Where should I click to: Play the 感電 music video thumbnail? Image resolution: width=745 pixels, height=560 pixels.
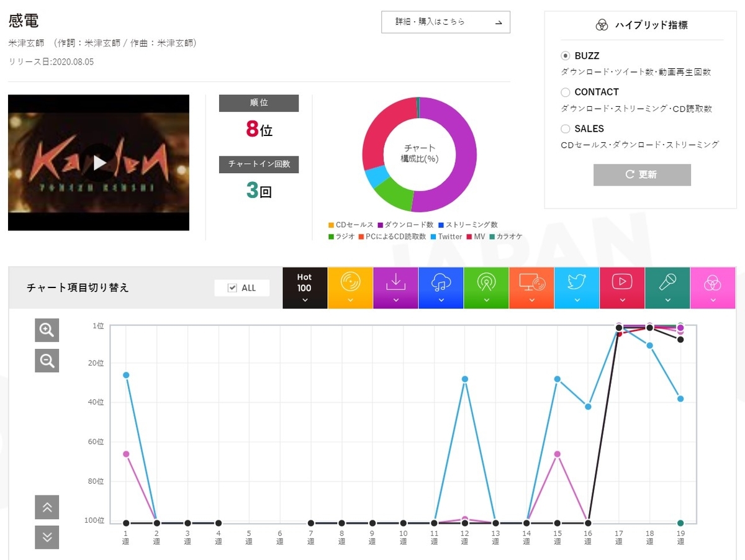click(x=99, y=163)
